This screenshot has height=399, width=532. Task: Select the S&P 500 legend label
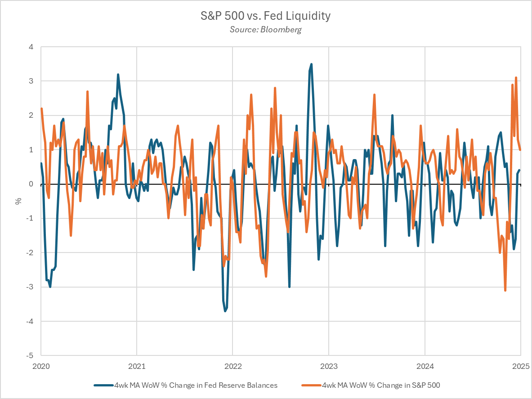[x=384, y=385]
